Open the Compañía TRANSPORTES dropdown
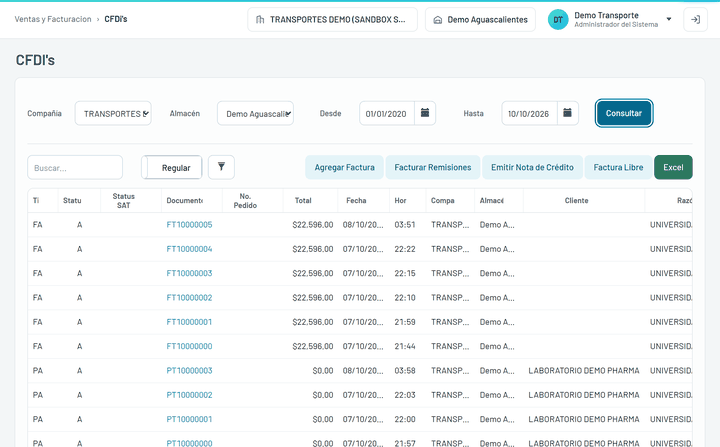The height and width of the screenshot is (447, 720). click(113, 113)
